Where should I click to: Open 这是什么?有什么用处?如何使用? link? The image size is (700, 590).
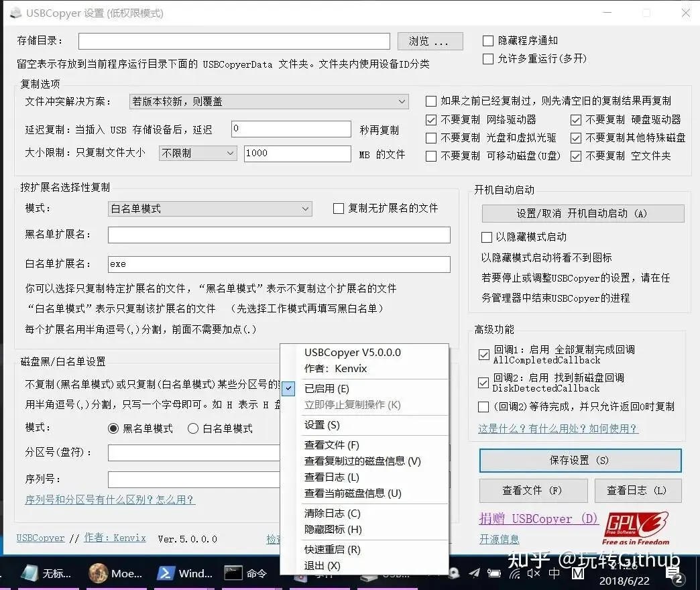558,429
